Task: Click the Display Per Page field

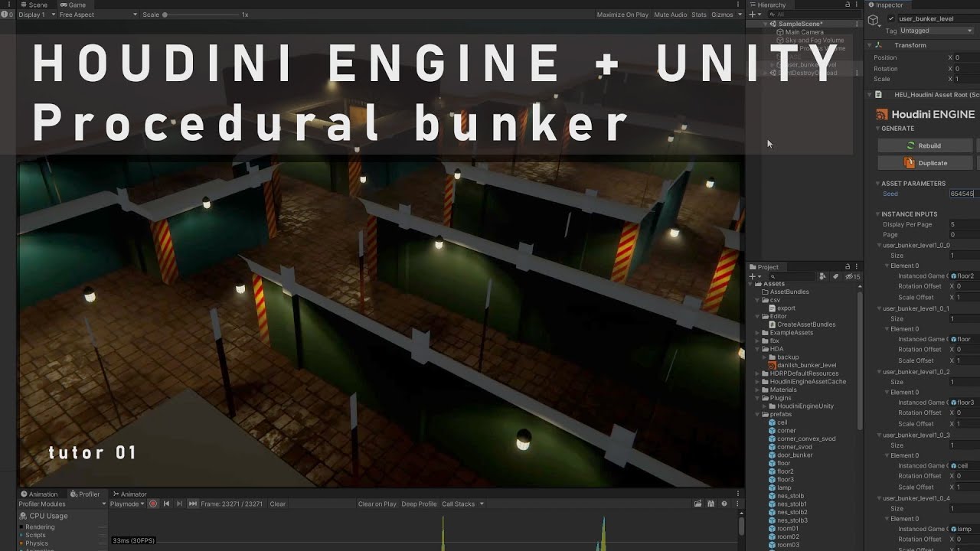Action: coord(964,224)
